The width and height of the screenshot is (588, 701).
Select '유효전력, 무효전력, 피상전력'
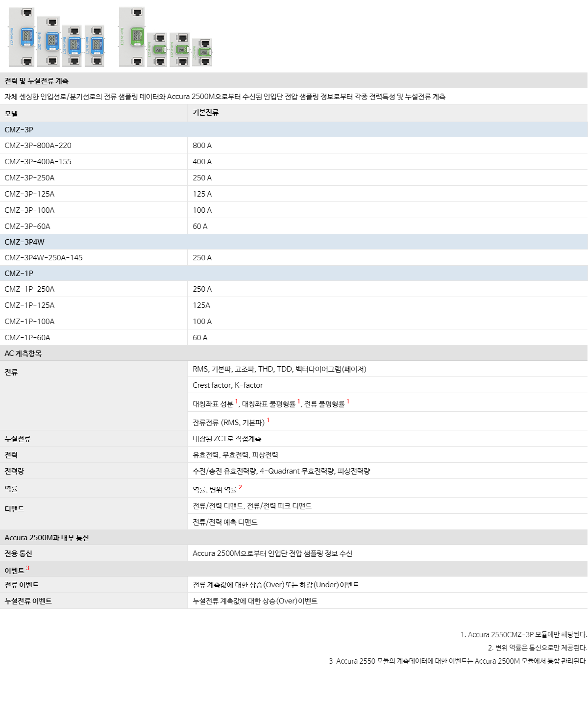click(235, 455)
